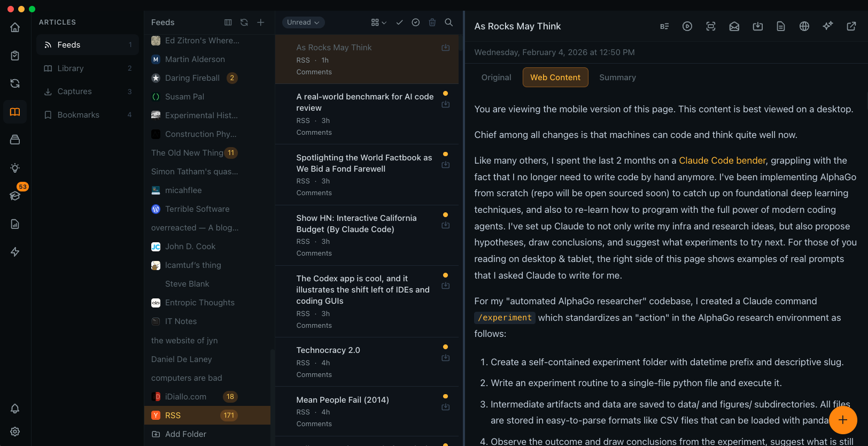The height and width of the screenshot is (446, 868).
Task: Click the play audio icon in reader toolbar
Action: click(x=687, y=26)
